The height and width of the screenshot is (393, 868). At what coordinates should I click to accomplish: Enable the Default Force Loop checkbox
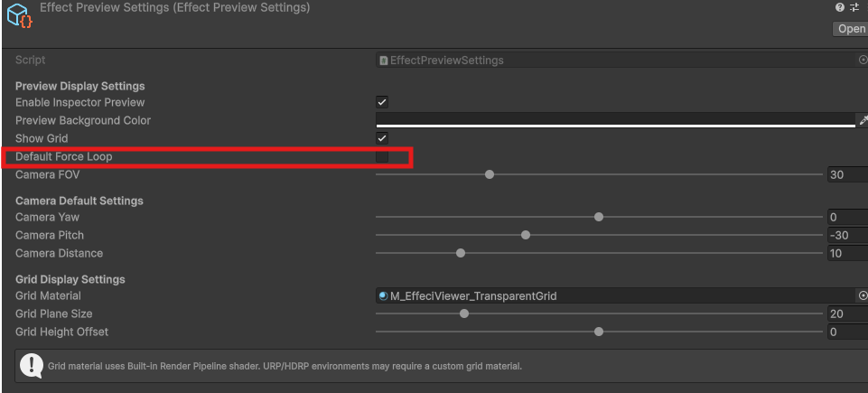[382, 157]
